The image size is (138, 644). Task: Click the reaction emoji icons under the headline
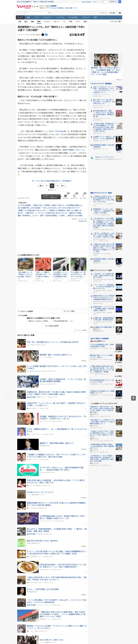[38, 35]
